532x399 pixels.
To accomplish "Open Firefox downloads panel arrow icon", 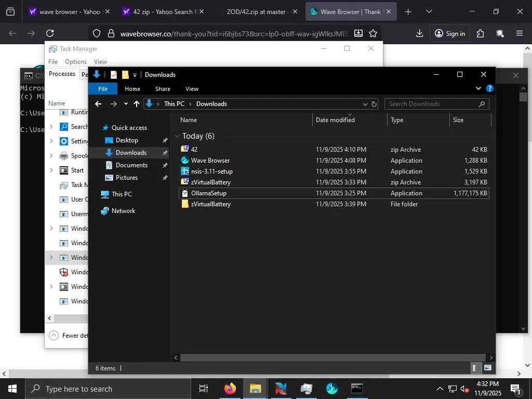I will pos(419,33).
